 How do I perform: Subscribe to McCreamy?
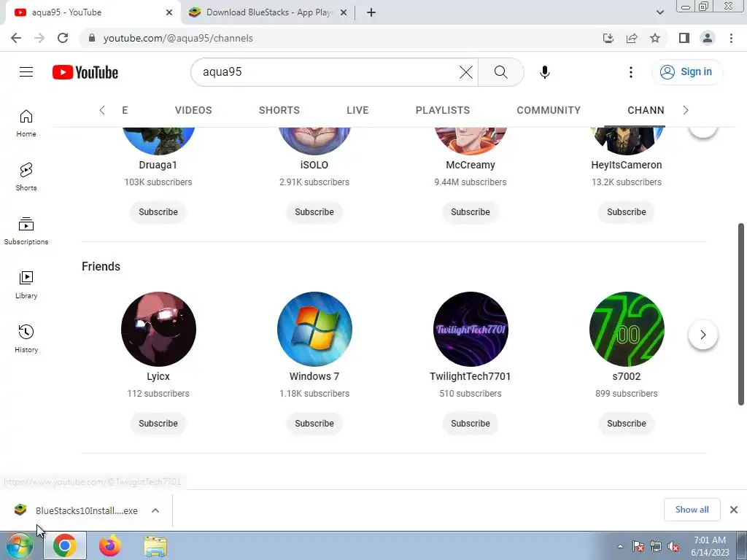tap(471, 212)
